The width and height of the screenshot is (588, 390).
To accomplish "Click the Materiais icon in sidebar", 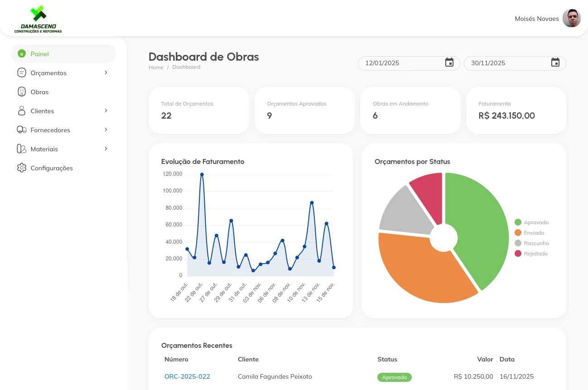I will click(22, 149).
